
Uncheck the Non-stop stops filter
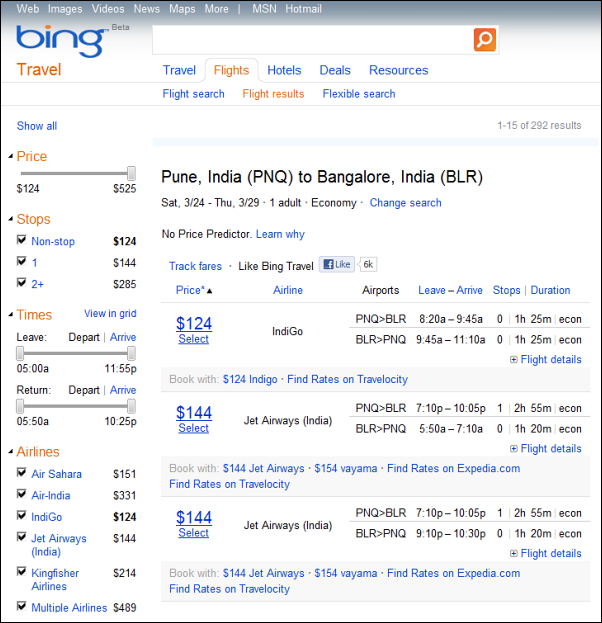pyautogui.click(x=21, y=240)
